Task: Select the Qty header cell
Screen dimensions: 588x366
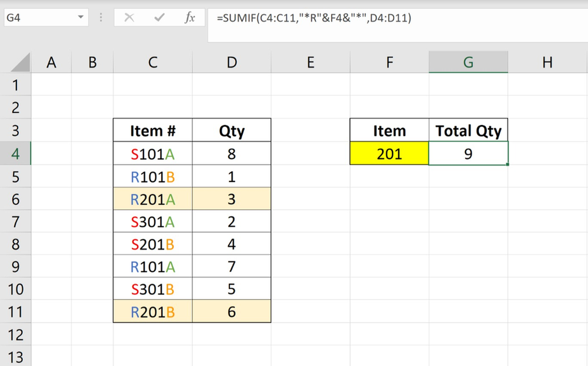Action: click(231, 130)
